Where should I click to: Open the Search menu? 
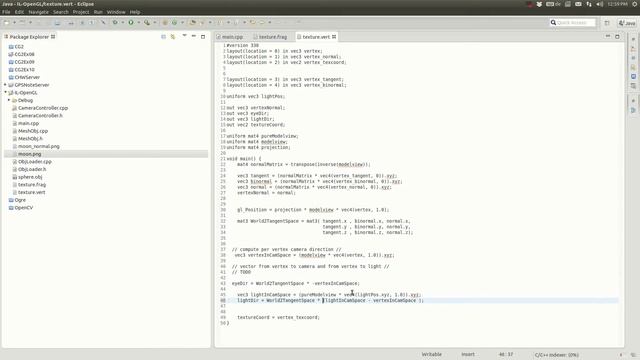[61, 12]
